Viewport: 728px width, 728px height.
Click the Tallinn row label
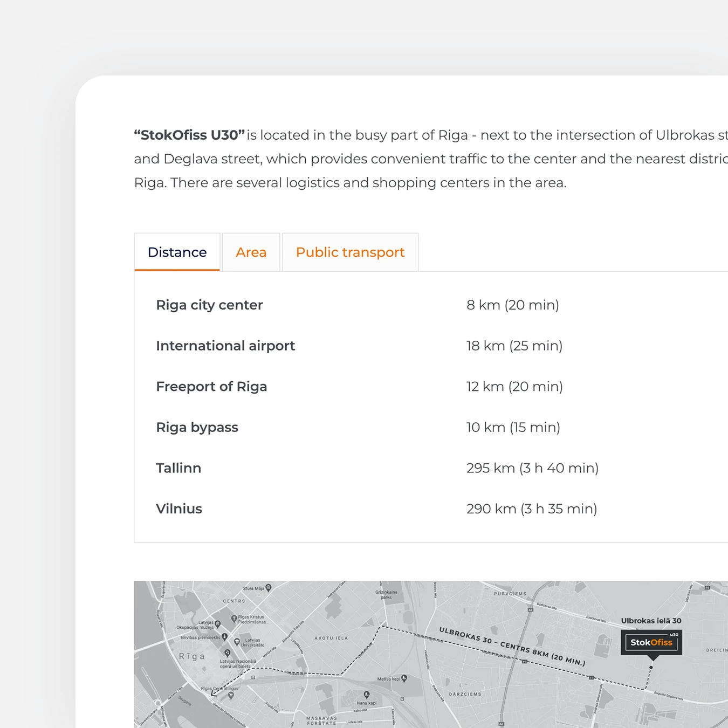(178, 468)
